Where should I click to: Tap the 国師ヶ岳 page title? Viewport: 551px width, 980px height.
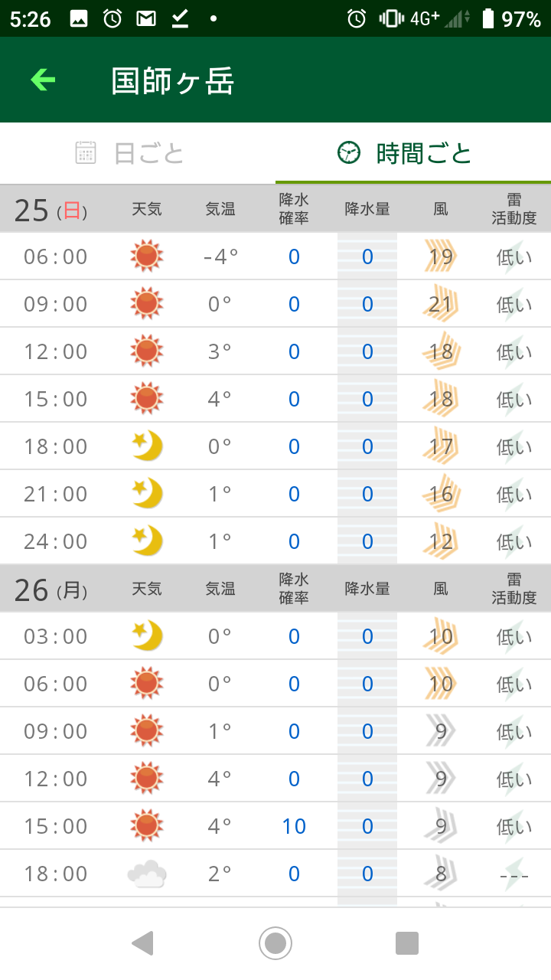click(x=172, y=81)
